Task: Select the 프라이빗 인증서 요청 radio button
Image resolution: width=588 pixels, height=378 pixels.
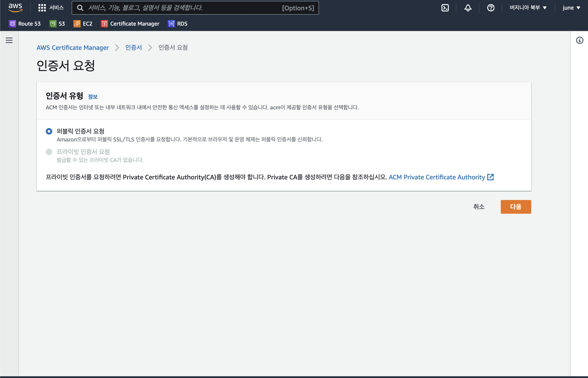Action: [x=49, y=152]
